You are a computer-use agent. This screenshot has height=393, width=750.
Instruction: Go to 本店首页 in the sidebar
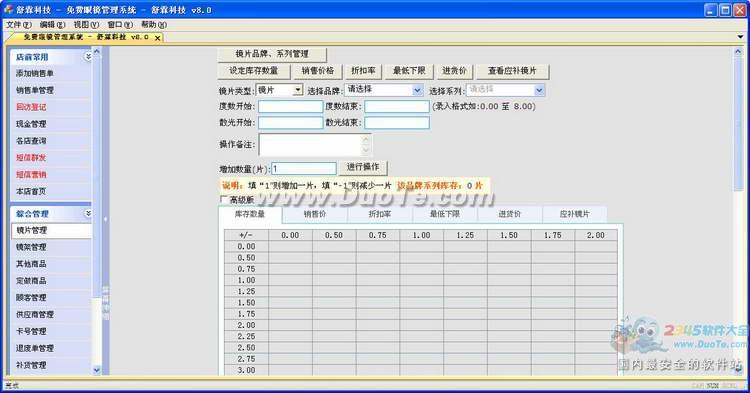click(31, 191)
